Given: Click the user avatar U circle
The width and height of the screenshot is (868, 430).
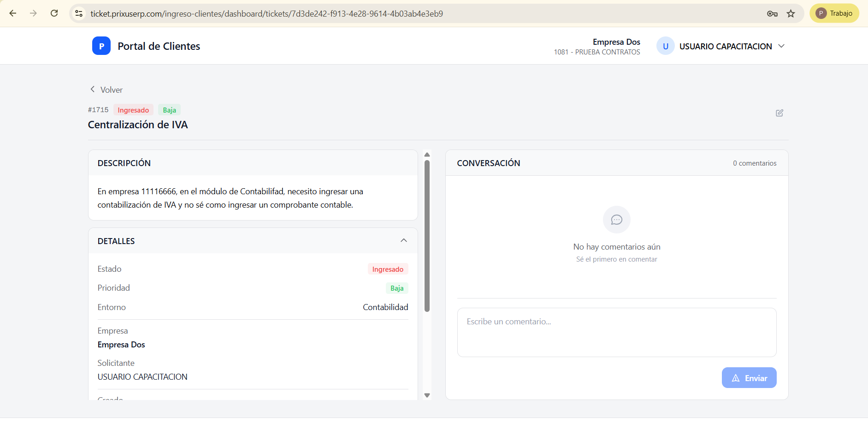Looking at the screenshot, I should coord(665,46).
